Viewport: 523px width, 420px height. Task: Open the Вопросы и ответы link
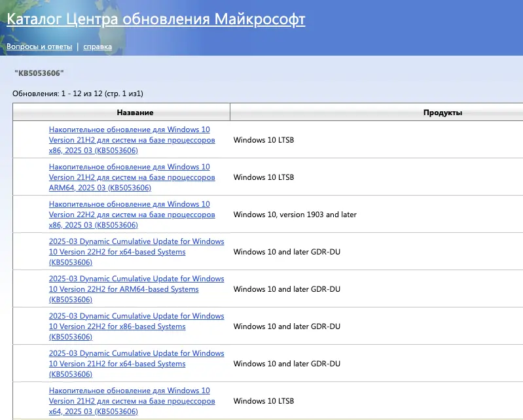pos(39,46)
